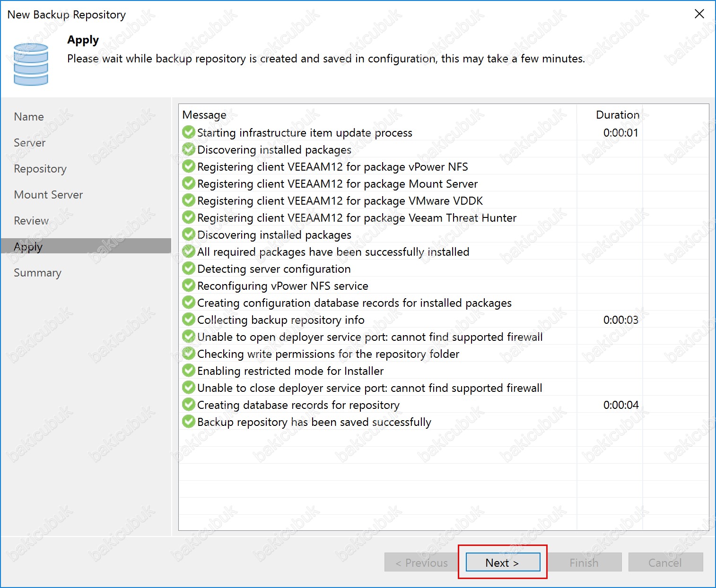Select 'Creating database records for repository' message

(x=298, y=405)
